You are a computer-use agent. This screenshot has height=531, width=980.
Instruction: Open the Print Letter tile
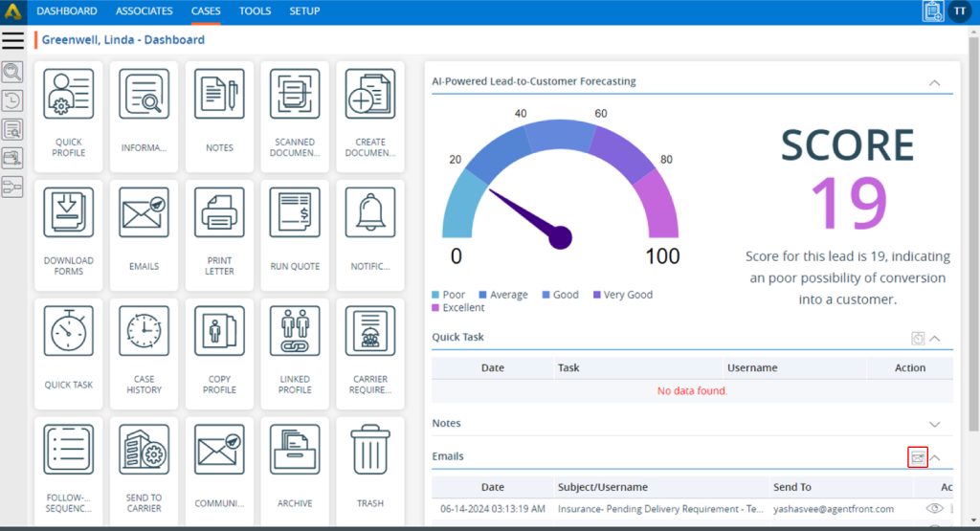tap(219, 235)
